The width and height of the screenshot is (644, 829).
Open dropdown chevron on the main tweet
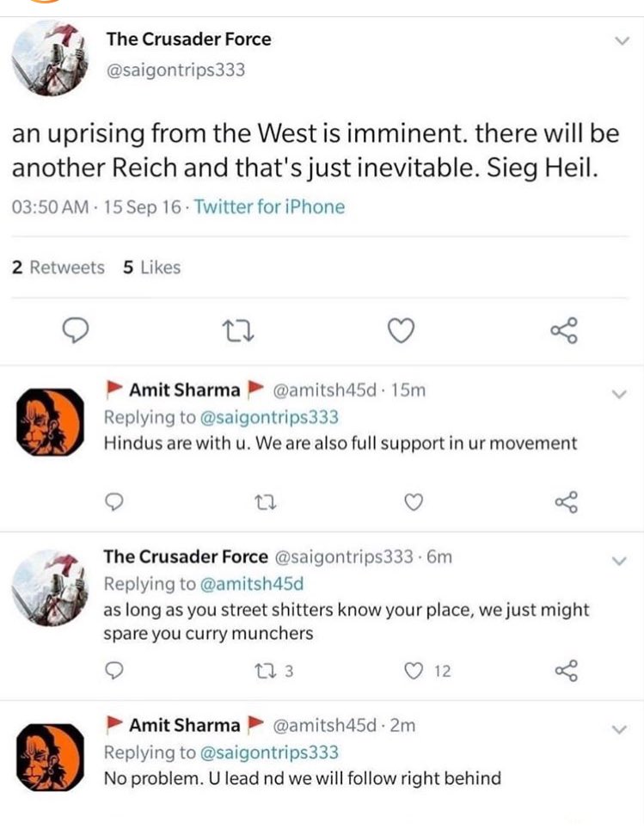[x=623, y=40]
